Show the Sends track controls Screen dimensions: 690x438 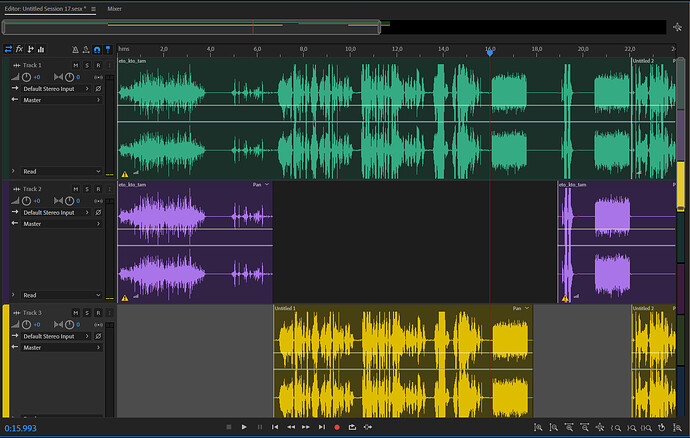coord(31,48)
